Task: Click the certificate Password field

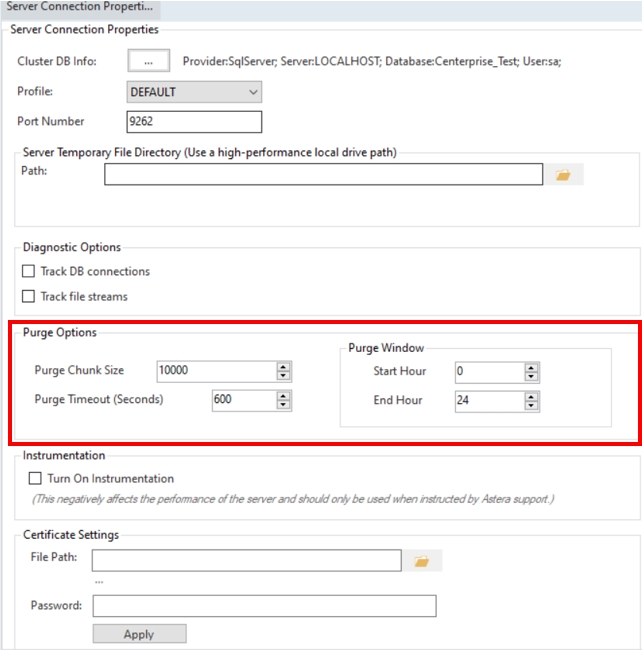Action: point(264,606)
